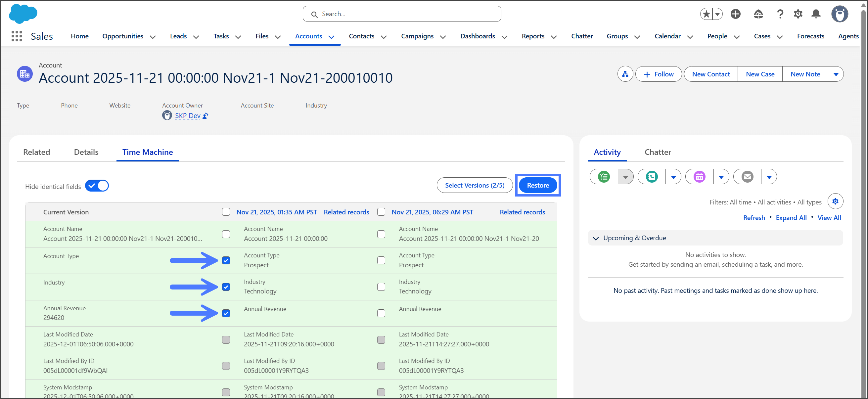This screenshot has width=868, height=399.
Task: Open the App Launcher grid icon
Action: click(x=17, y=36)
